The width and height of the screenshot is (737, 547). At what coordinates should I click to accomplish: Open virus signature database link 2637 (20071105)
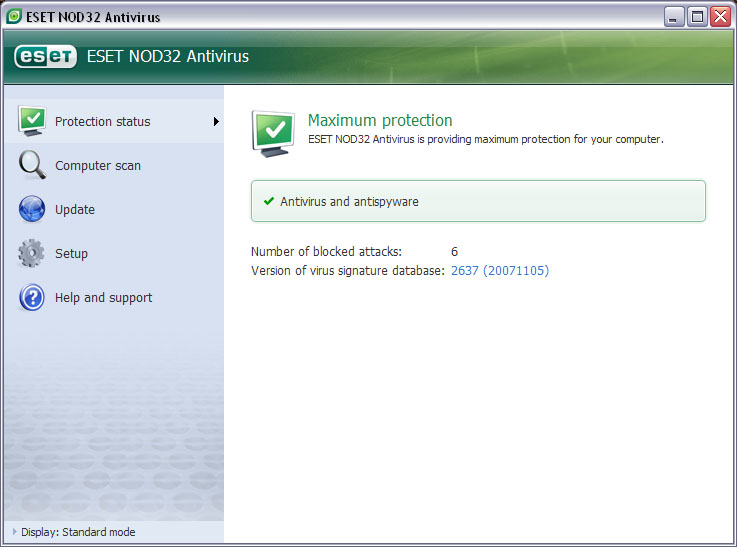[500, 271]
